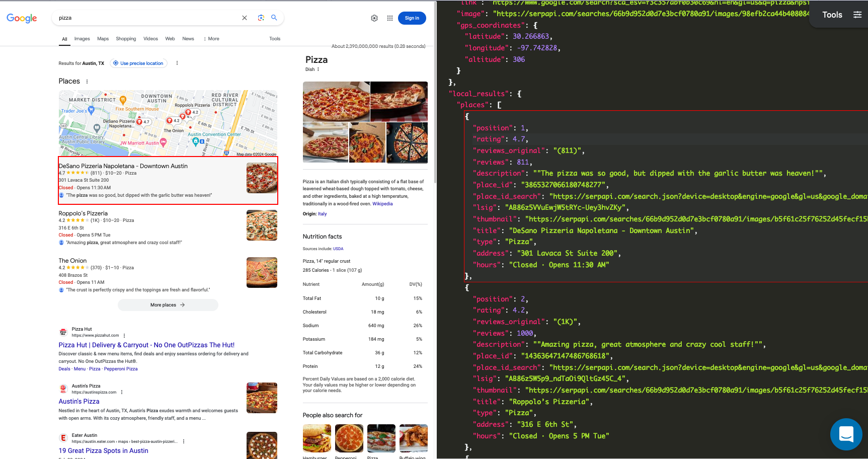
Task: Open Austin's Pizza result options menu
Action: tap(122, 393)
